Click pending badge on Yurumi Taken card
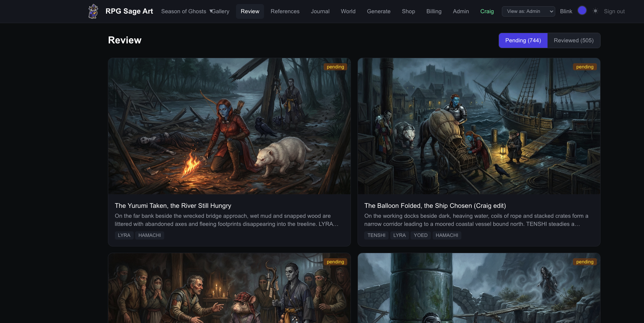 click(x=335, y=67)
